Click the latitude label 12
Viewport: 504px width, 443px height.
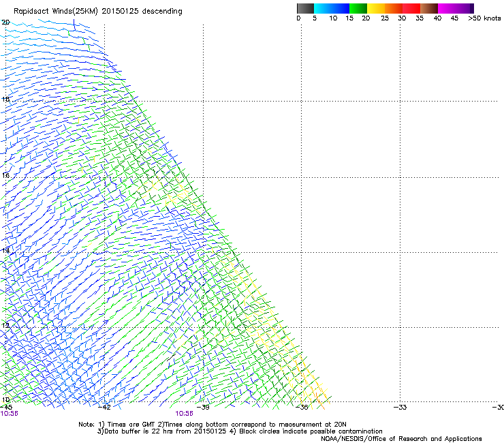click(x=5, y=325)
